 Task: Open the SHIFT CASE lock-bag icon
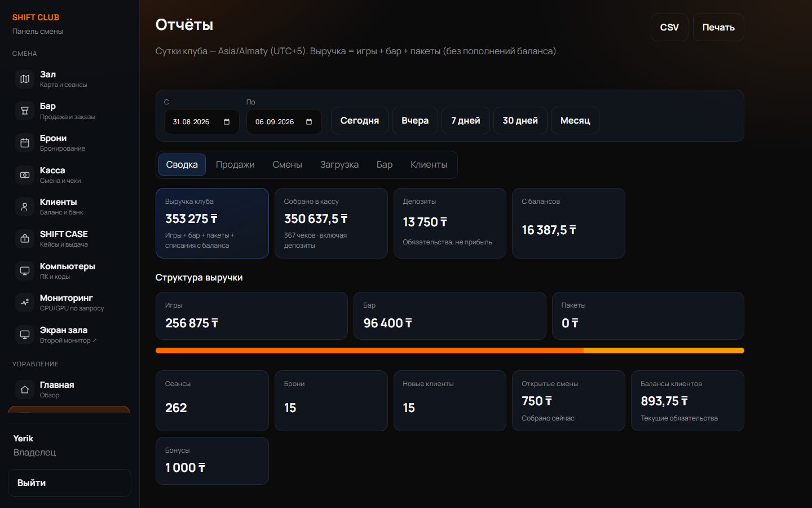(x=25, y=239)
